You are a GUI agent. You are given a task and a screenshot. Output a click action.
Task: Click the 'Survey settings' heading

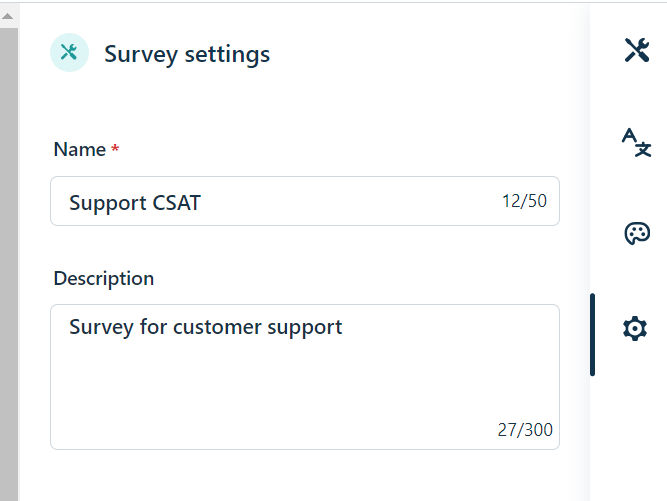pyautogui.click(x=187, y=54)
